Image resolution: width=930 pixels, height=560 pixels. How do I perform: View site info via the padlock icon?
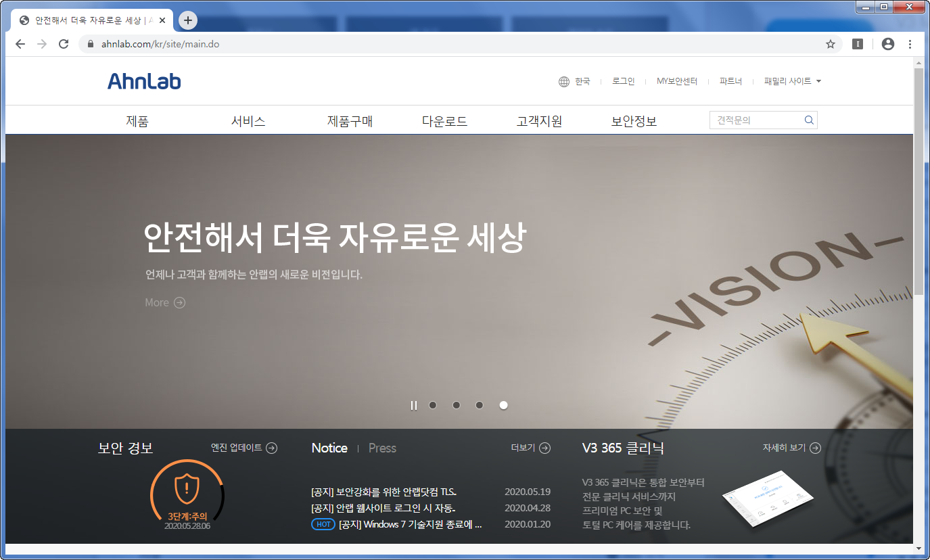click(x=91, y=44)
